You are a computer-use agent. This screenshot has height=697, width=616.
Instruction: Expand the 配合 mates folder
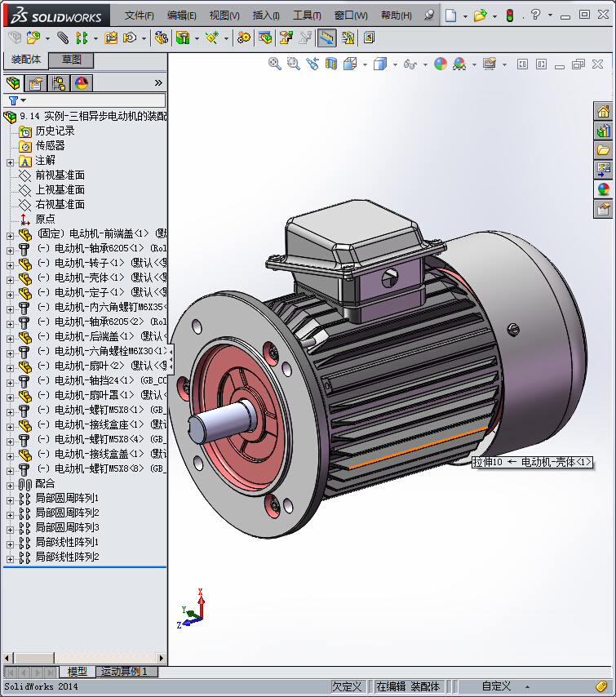click(11, 486)
